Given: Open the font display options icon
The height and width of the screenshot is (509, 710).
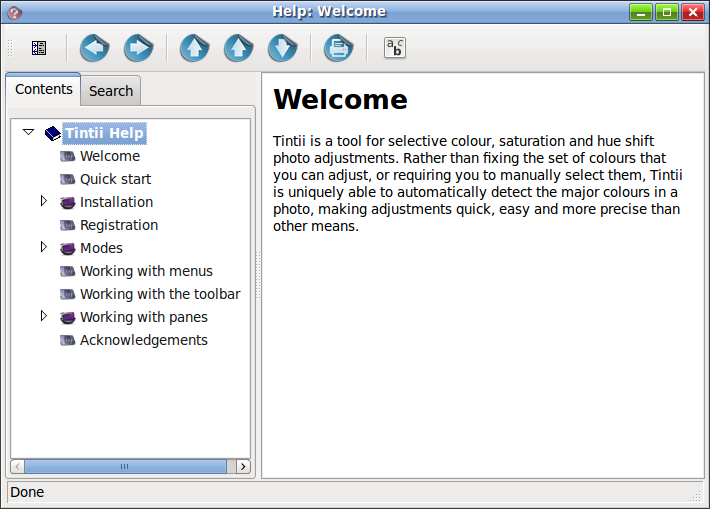Looking at the screenshot, I should [x=395, y=48].
